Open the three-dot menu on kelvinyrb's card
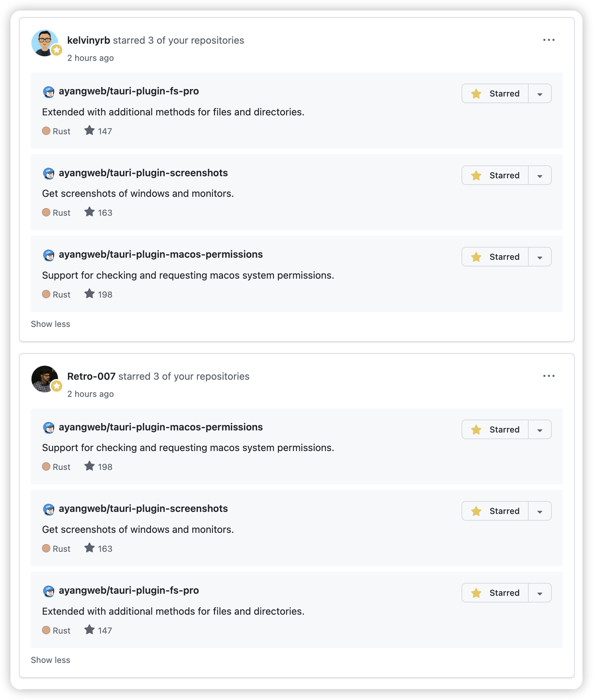Screen dimensions: 593x700 pos(549,40)
